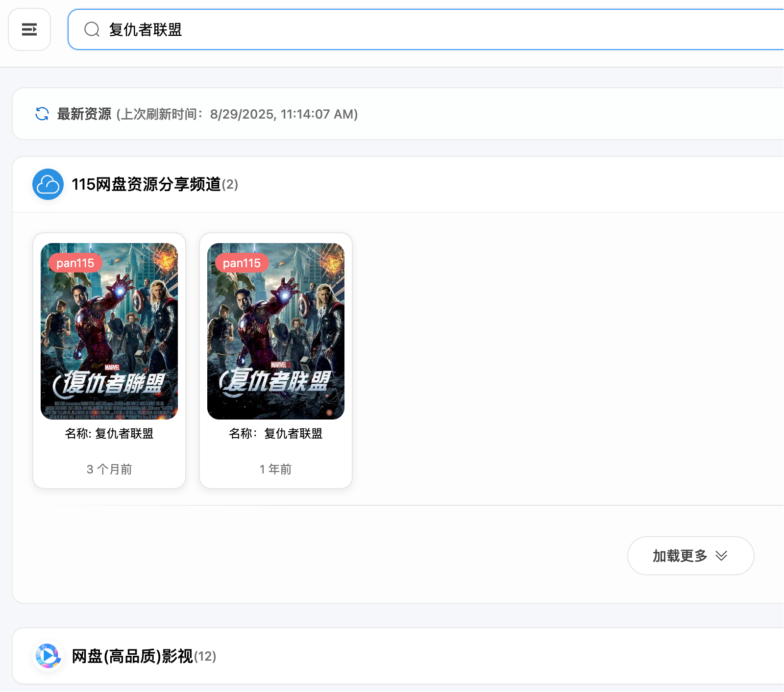Open the 115网盘资源分享频道 channel title
Image resolution: width=784 pixels, height=692 pixels.
coord(146,184)
